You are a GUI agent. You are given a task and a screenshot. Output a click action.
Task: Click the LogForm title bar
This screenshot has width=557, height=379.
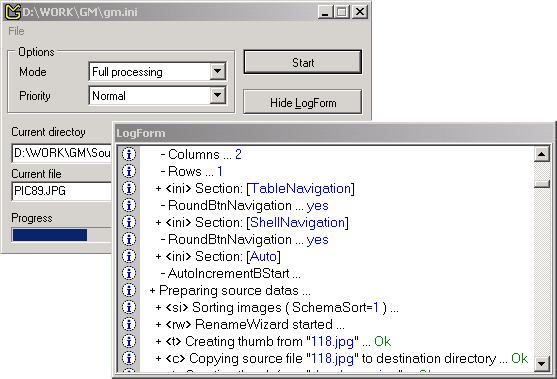[x=334, y=133]
